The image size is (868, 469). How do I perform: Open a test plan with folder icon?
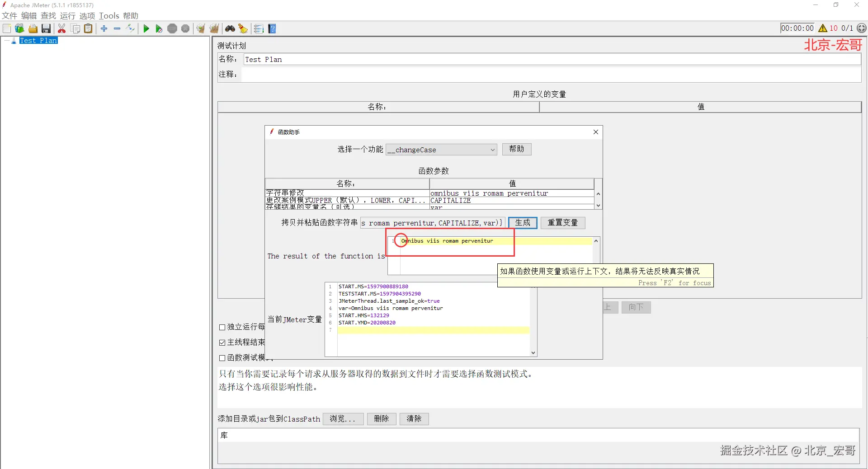33,28
